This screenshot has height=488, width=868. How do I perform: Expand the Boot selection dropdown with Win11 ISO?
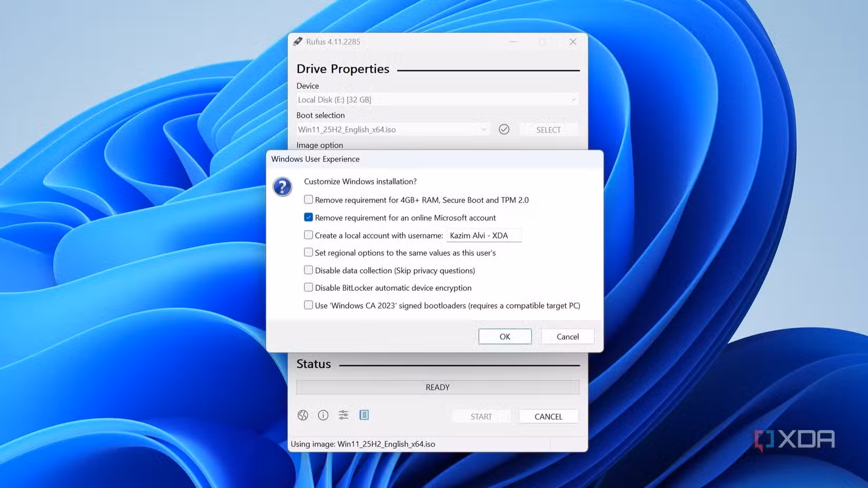click(x=392, y=129)
